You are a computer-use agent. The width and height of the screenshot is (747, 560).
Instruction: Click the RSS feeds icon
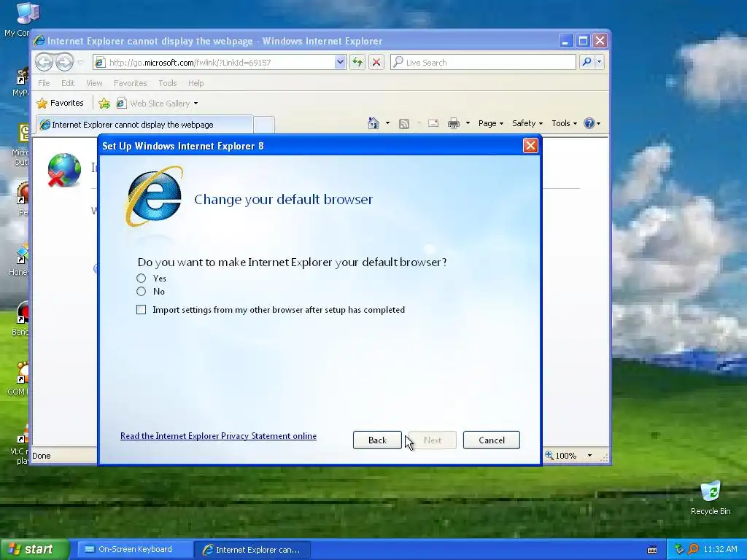[404, 124]
